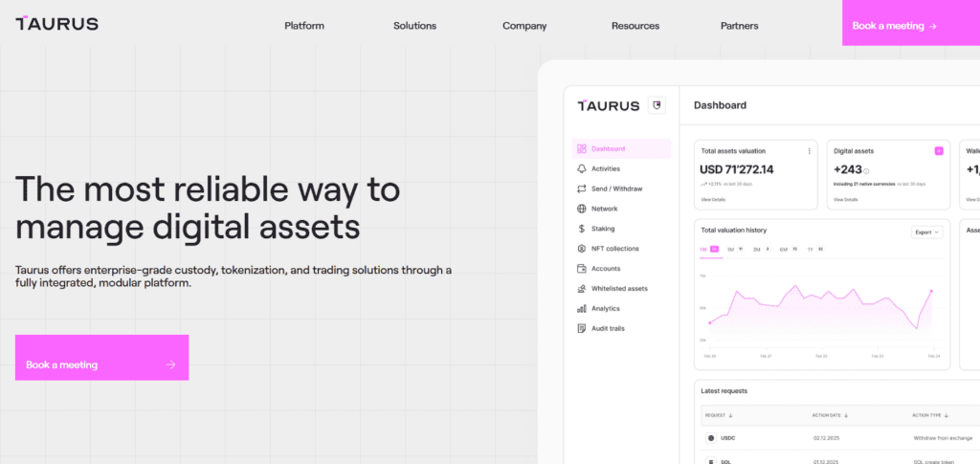Click the shield icon beside dashboard Taurus logo

tap(657, 105)
